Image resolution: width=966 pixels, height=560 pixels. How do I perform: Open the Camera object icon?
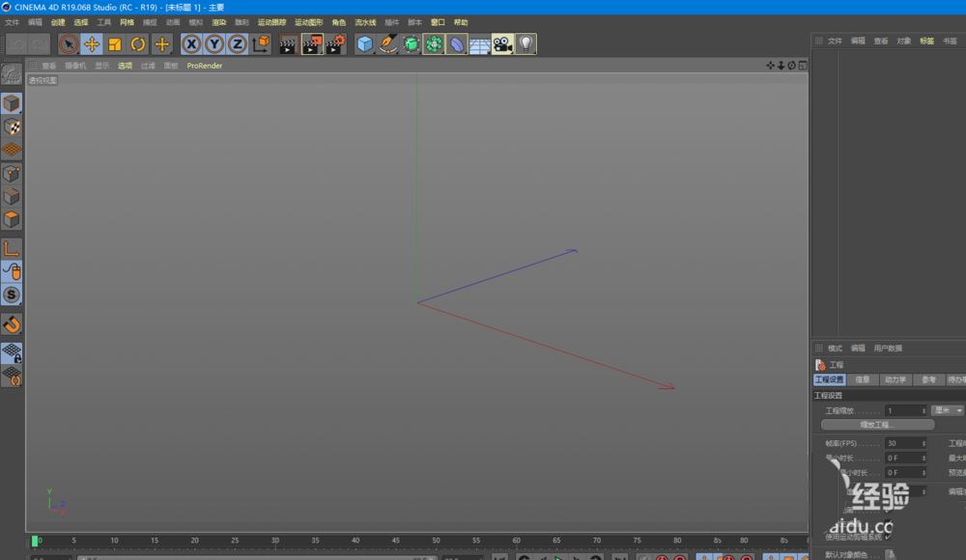[502, 43]
